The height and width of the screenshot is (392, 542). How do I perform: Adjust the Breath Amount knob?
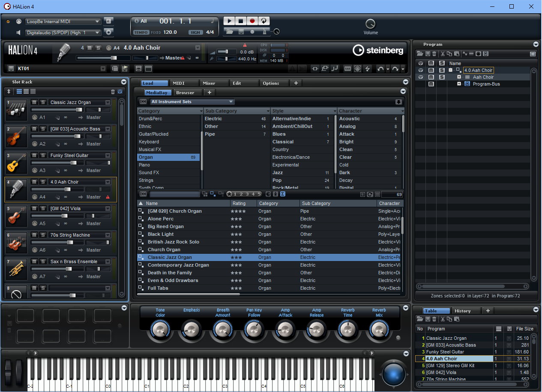(223, 330)
